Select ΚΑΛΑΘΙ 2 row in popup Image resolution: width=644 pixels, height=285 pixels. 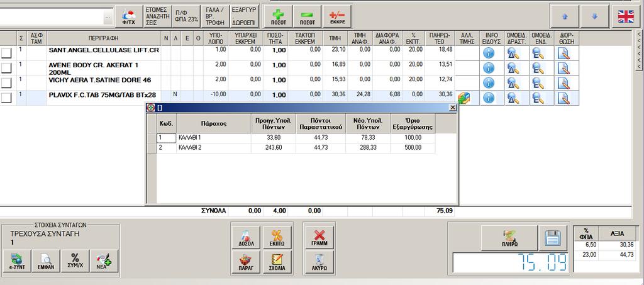pos(291,148)
